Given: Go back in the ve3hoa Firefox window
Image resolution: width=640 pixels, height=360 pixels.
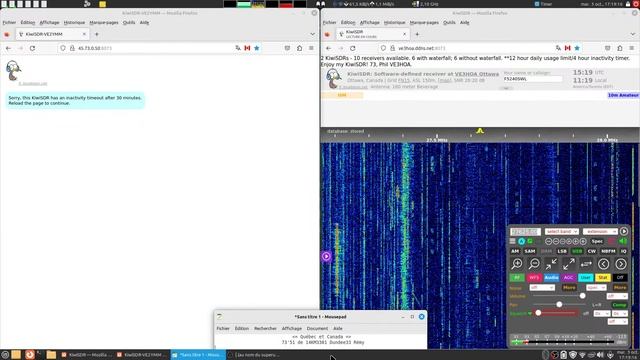Looking at the screenshot, I should click(329, 48).
